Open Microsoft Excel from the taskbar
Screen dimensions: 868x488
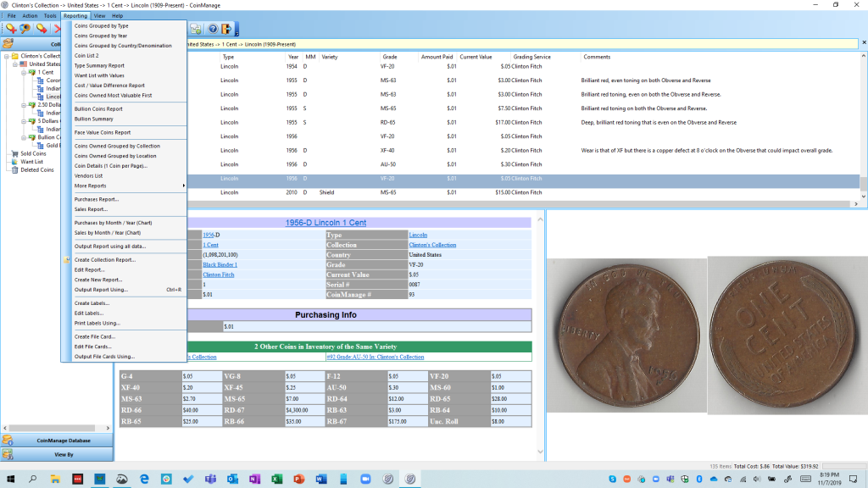click(x=277, y=480)
